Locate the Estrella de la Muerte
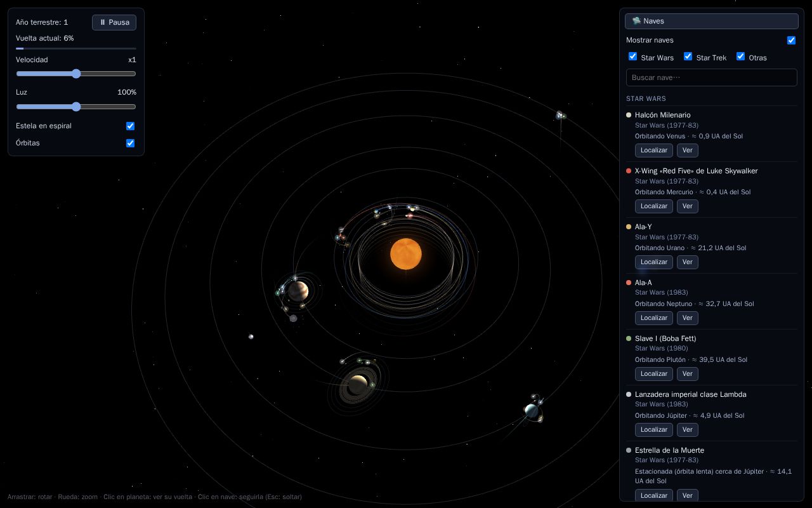Image resolution: width=812 pixels, height=508 pixels. pyautogui.click(x=654, y=495)
